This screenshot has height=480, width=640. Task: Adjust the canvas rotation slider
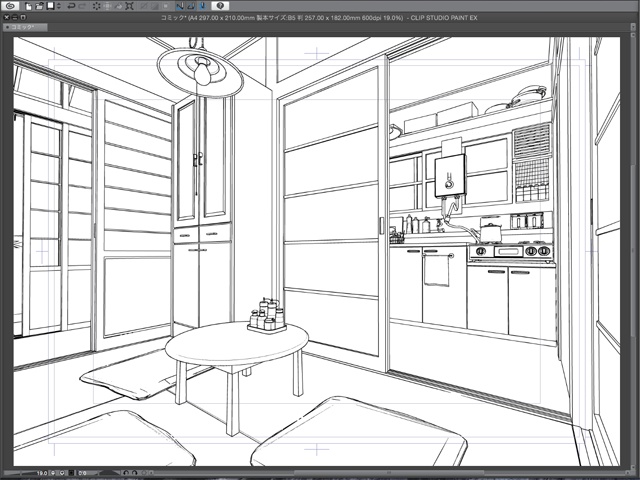pyautogui.click(x=107, y=473)
